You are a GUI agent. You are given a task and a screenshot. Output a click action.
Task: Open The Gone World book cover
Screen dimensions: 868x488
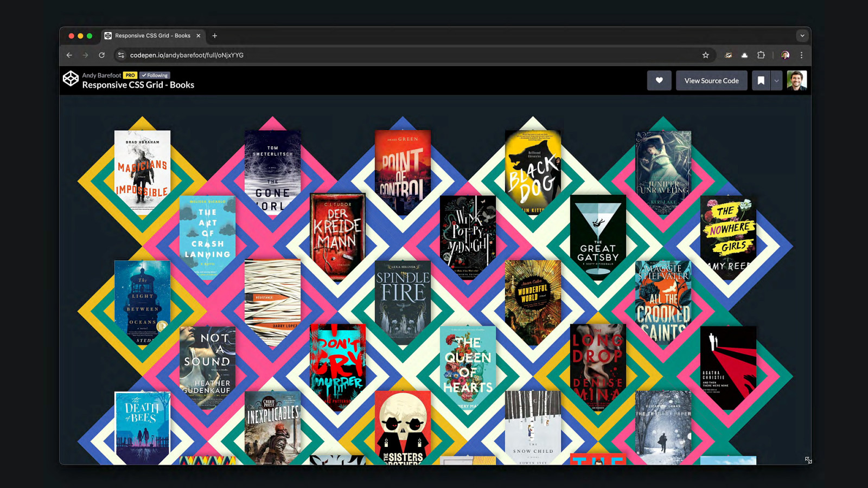click(272, 172)
